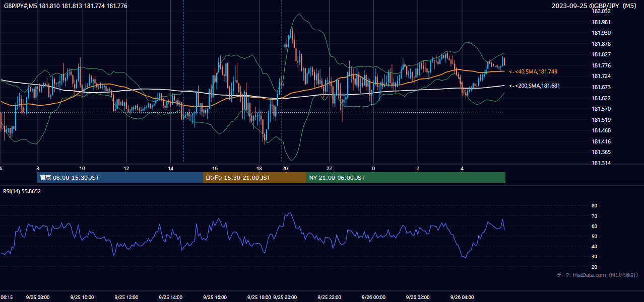Click RSI scale value 40
The height and width of the screenshot is (302, 644).
[x=594, y=247]
